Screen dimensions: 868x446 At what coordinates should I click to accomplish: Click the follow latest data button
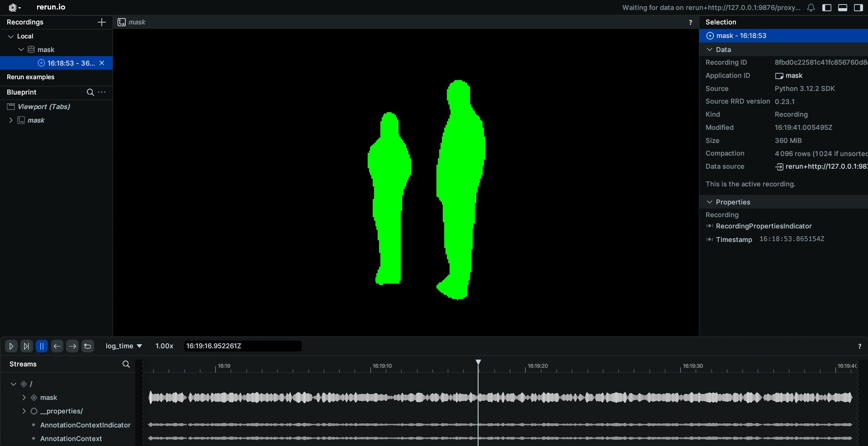[x=26, y=346]
